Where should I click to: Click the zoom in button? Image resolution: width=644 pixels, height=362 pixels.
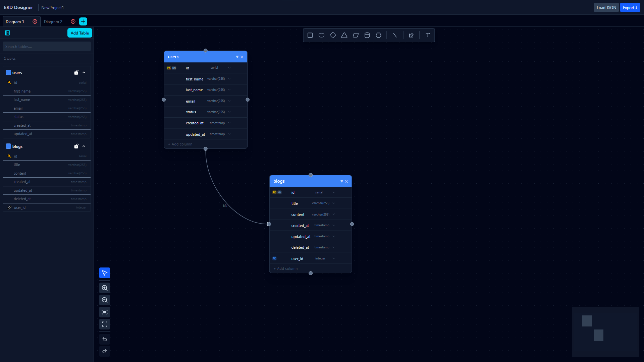[x=105, y=288]
